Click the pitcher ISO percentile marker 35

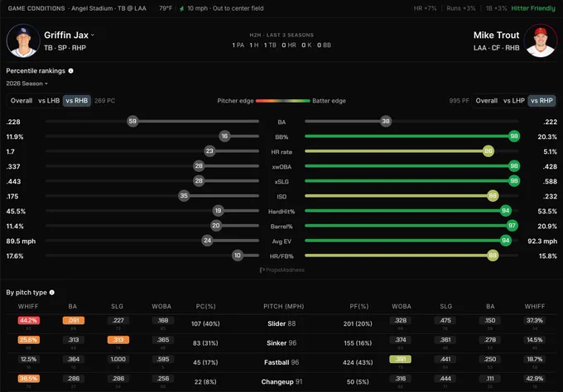click(184, 196)
